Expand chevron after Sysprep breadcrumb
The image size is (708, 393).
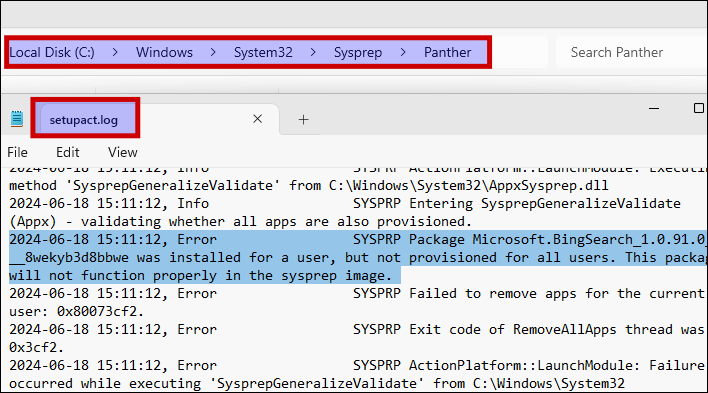pyautogui.click(x=403, y=52)
